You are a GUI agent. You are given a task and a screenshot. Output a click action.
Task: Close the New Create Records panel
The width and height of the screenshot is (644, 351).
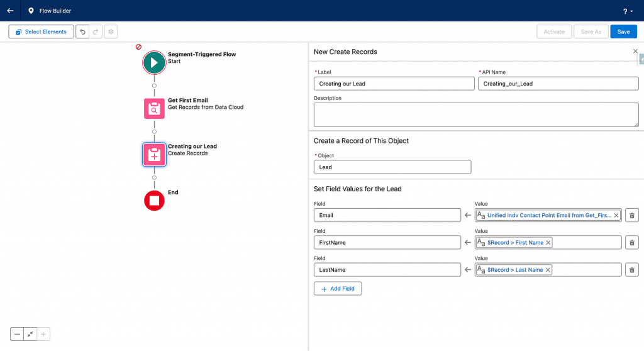tap(635, 52)
